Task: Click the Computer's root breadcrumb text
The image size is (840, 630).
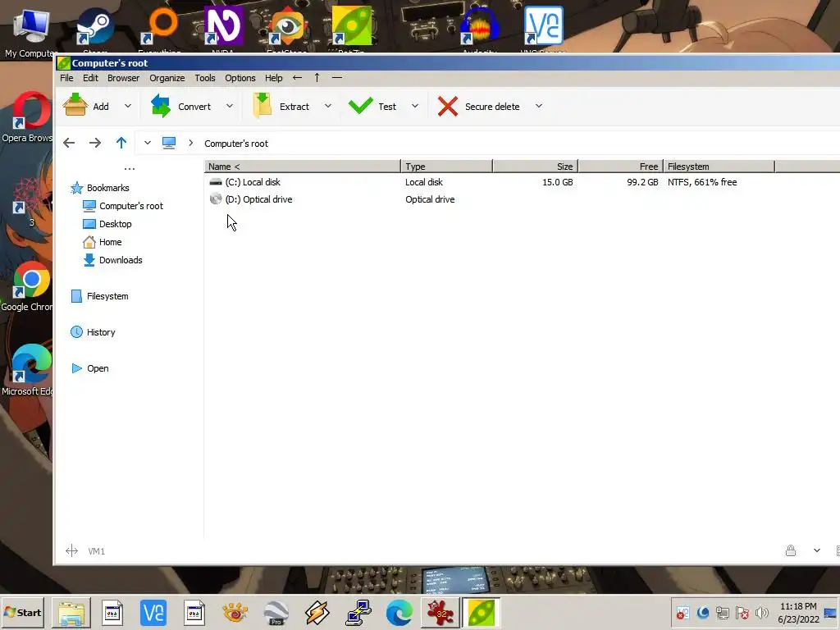Action: point(236,144)
